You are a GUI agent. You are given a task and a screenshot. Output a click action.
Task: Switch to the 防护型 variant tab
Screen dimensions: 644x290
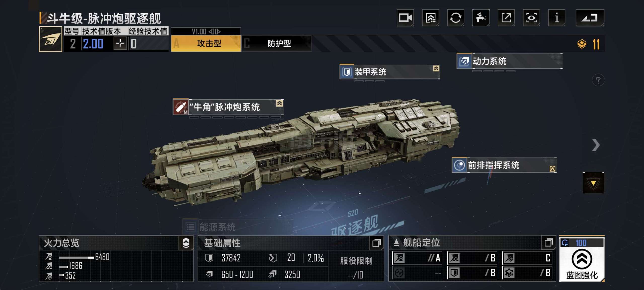coord(276,44)
